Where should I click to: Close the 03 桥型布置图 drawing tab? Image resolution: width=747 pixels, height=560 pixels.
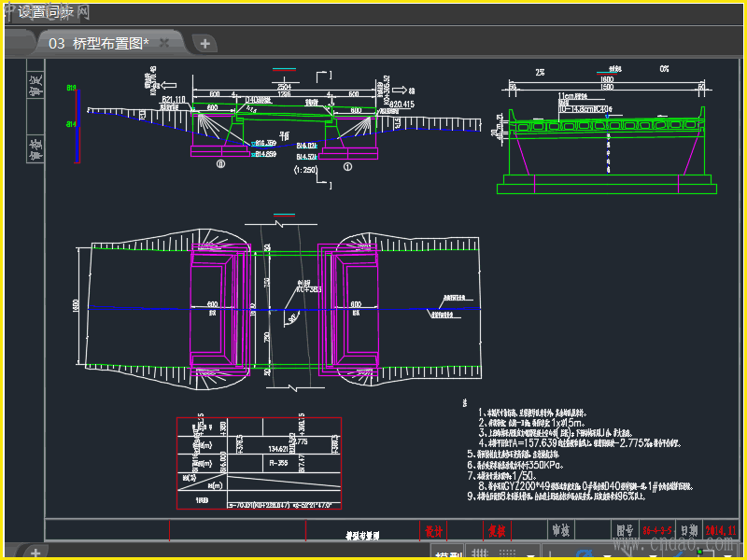pos(164,43)
